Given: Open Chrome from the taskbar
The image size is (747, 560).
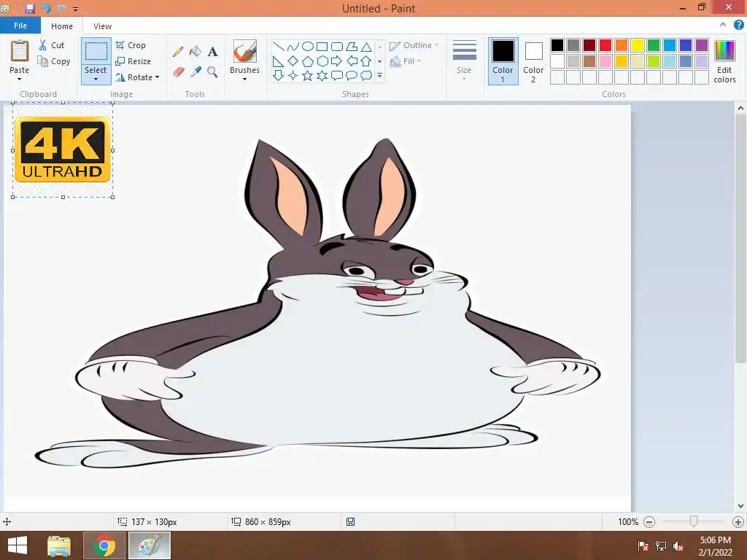Looking at the screenshot, I should [104, 545].
